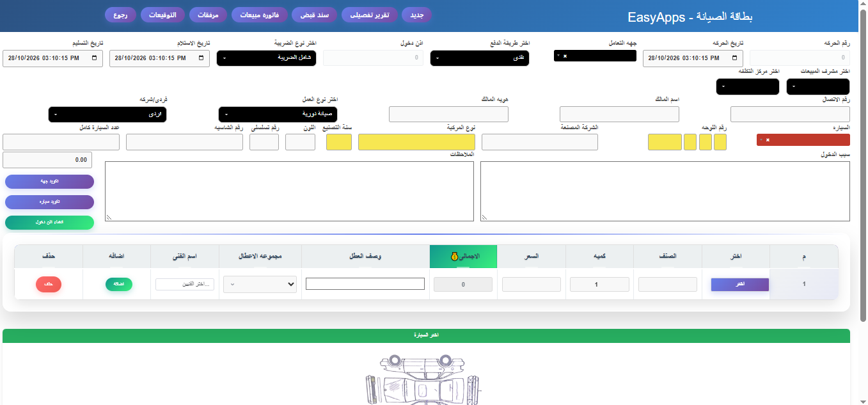868x405 pixels.
Task: Open سند قبض from the header
Action: [x=314, y=15]
